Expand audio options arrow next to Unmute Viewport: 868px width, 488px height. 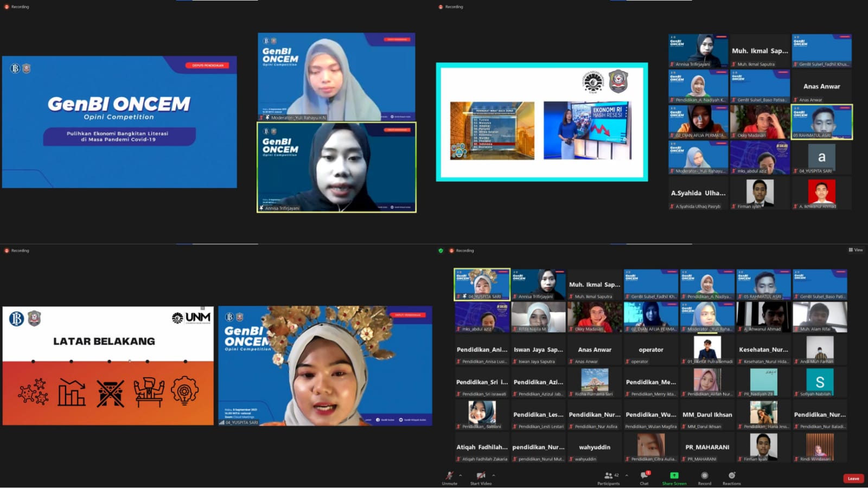point(461,476)
